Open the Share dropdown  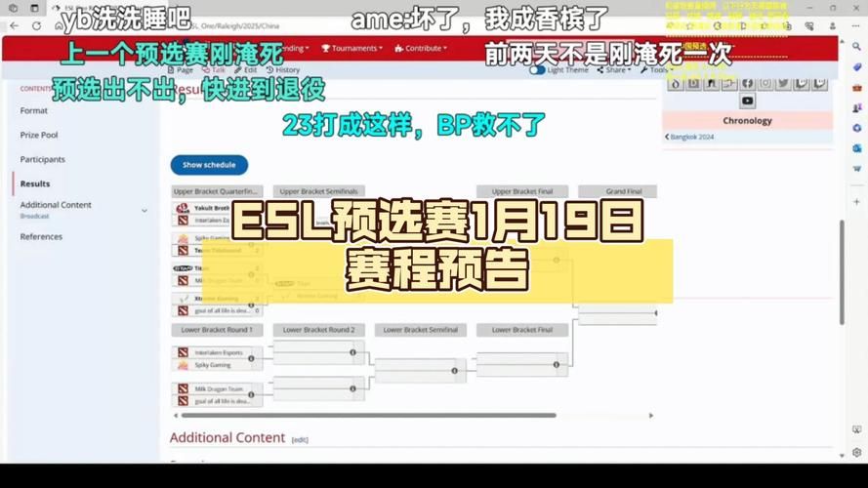(614, 70)
